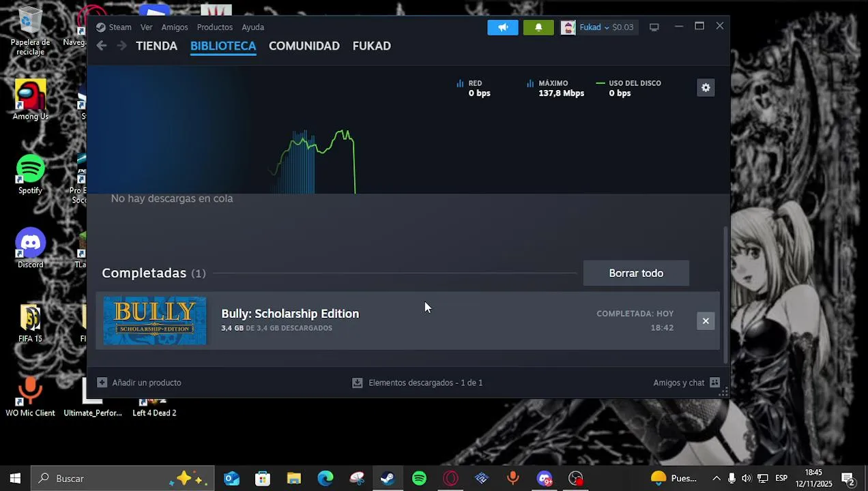Screen dimensions: 868x491
Task: Open the network tray icon
Action: [x=763, y=479]
